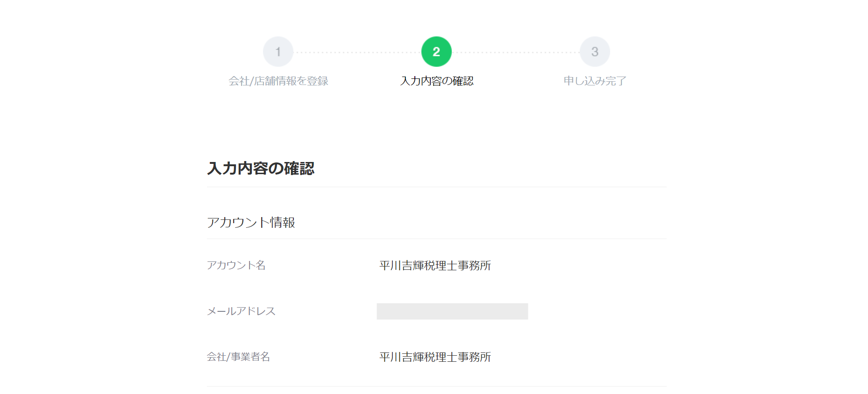
Task: Select the 会社/店舗情報を登録 step label
Action: pyautogui.click(x=278, y=81)
